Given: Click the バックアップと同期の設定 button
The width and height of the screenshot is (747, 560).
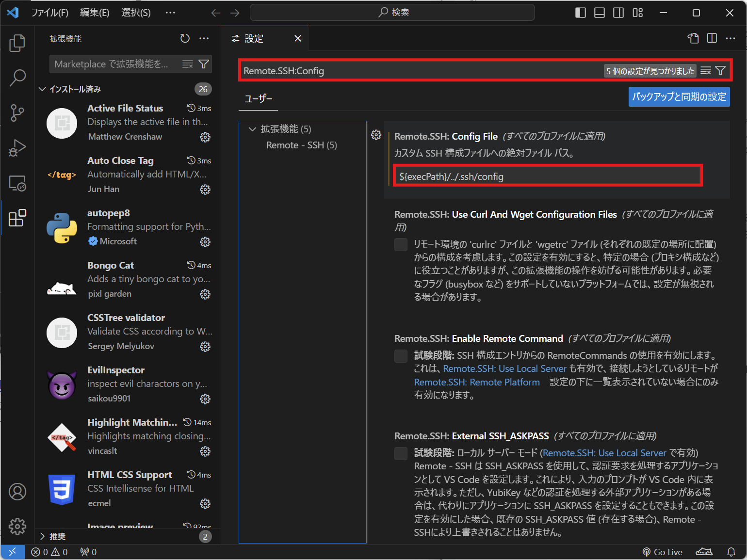Looking at the screenshot, I should point(679,96).
